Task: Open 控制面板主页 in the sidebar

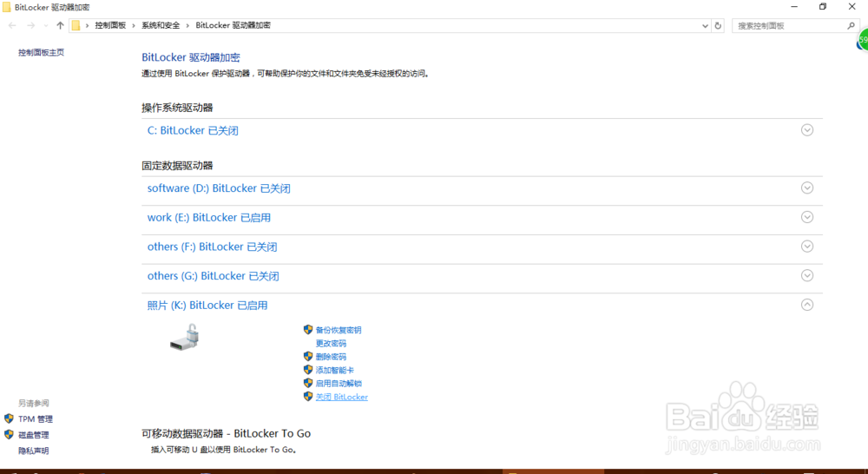Action: coord(41,53)
